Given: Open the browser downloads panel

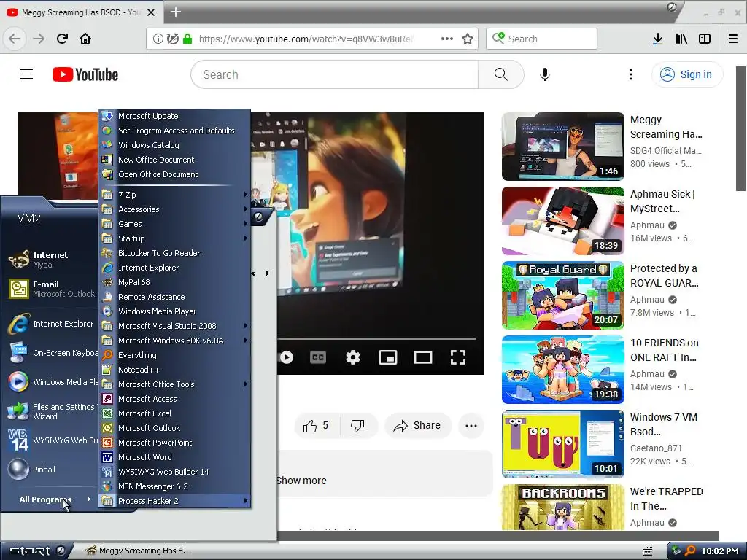Looking at the screenshot, I should click(x=658, y=39).
